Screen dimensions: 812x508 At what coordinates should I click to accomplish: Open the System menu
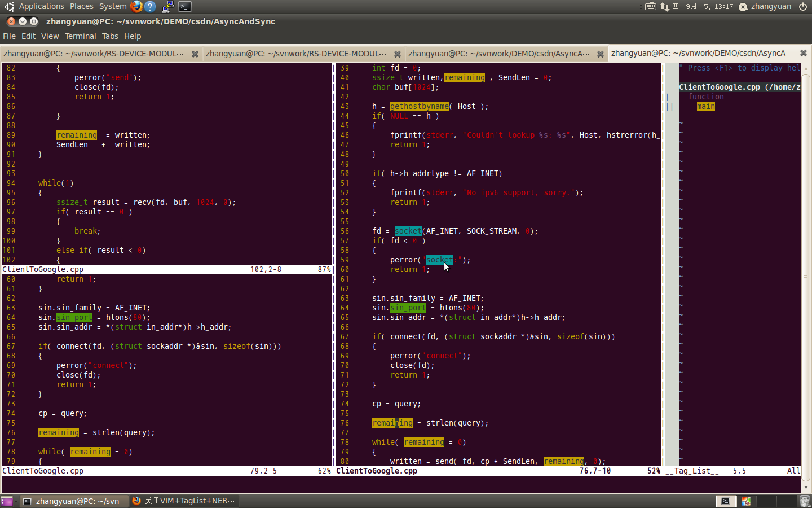(113, 7)
